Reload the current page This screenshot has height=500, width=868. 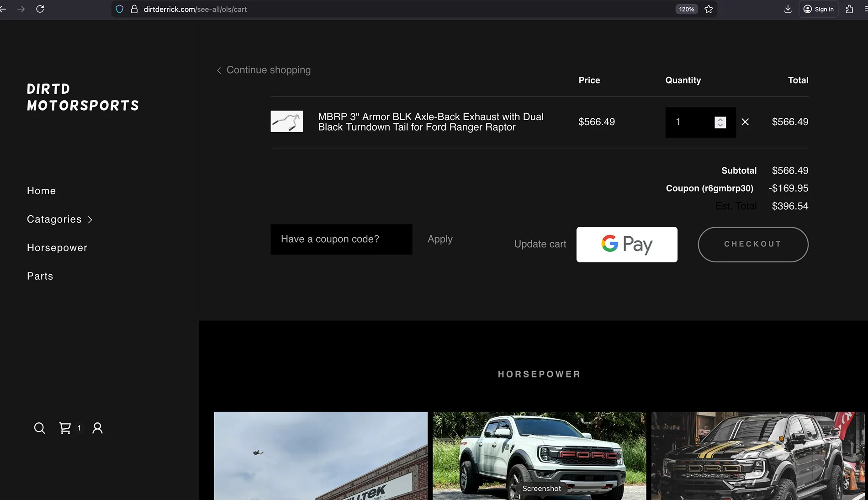click(x=40, y=9)
